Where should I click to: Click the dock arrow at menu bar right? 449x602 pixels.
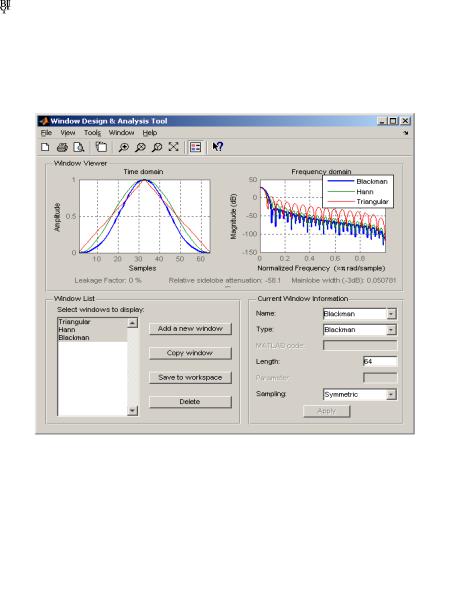[406, 133]
